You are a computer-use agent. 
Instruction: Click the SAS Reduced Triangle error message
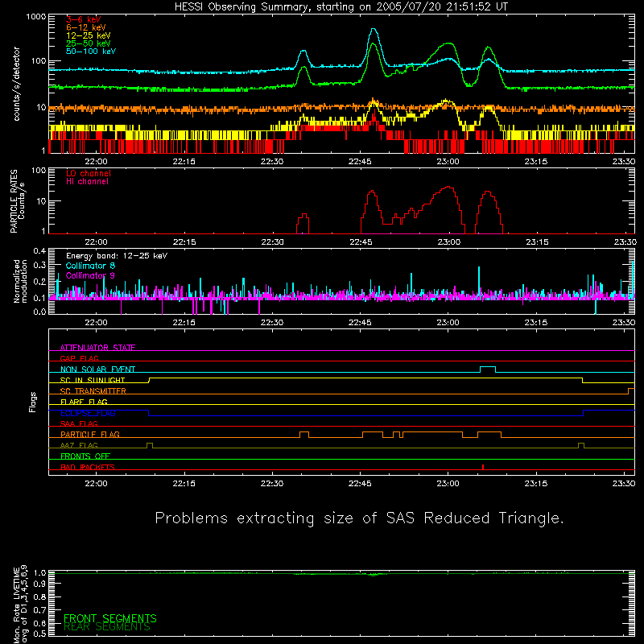(359, 518)
